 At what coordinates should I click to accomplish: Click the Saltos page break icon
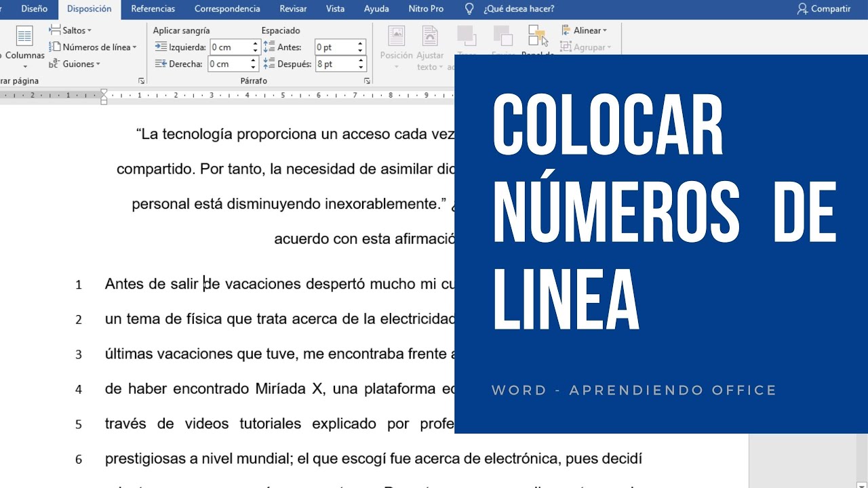55,30
